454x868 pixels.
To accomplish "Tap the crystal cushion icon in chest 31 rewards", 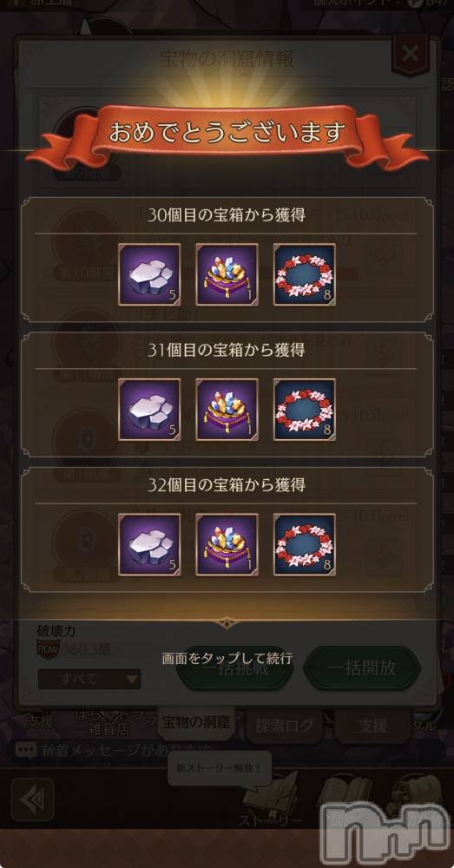I will (227, 409).
